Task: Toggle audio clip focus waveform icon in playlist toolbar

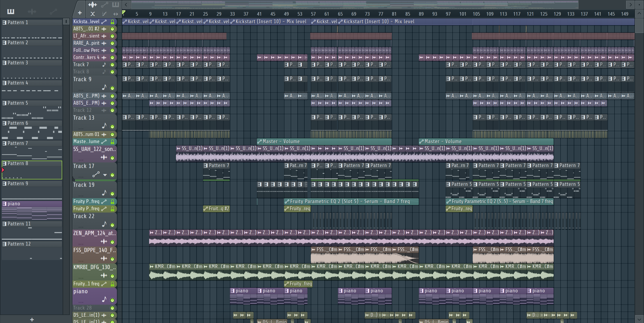Action: click(x=93, y=4)
